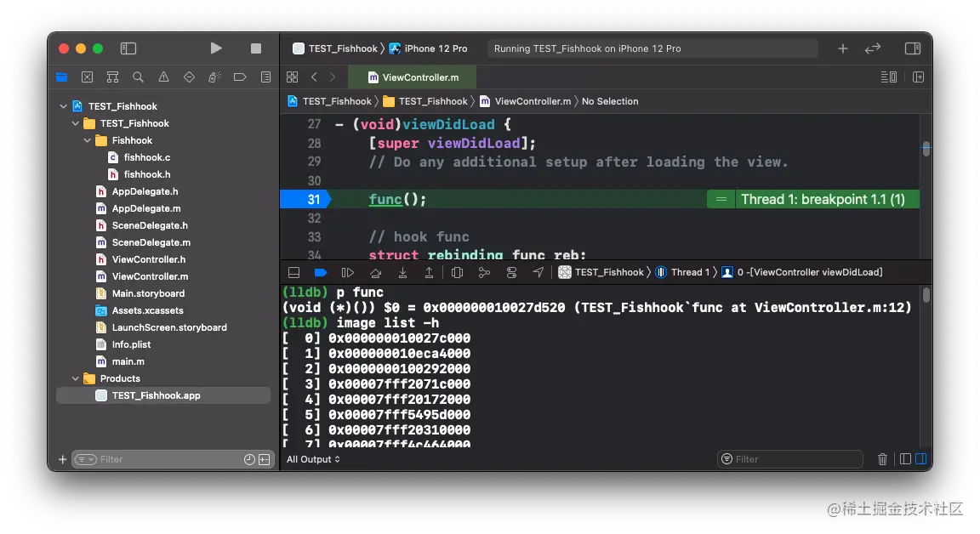980x534 pixels.
Task: Open Debug Memory Graph
Action: point(484,272)
